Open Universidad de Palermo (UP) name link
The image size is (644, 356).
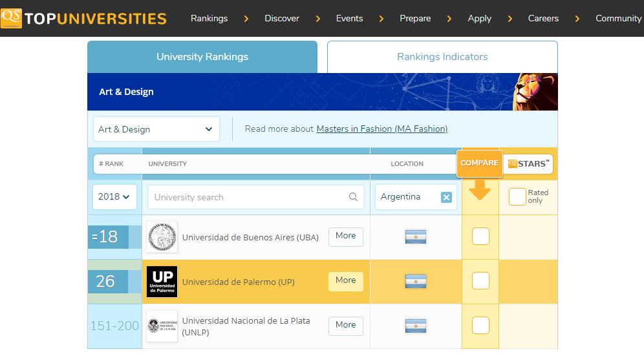click(238, 282)
